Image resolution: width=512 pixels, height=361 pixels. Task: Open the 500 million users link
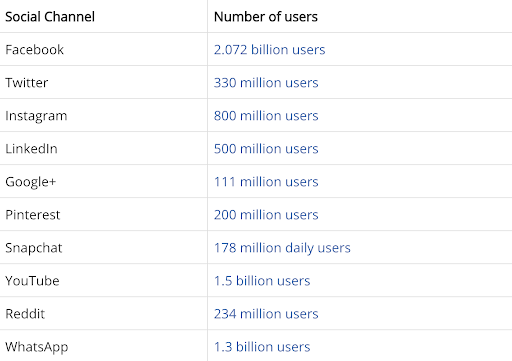pyautogui.click(x=266, y=149)
